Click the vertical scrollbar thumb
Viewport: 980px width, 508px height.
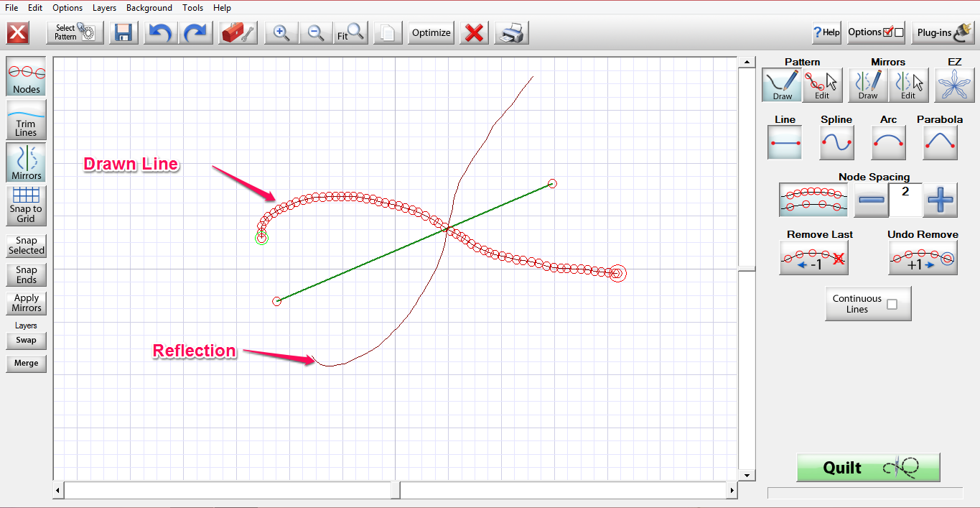pos(747,269)
